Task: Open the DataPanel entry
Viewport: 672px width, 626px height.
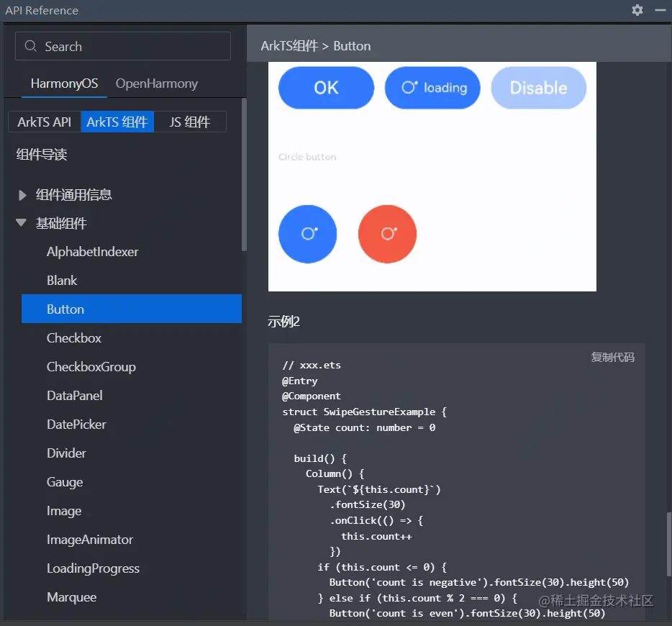Action: coord(75,396)
